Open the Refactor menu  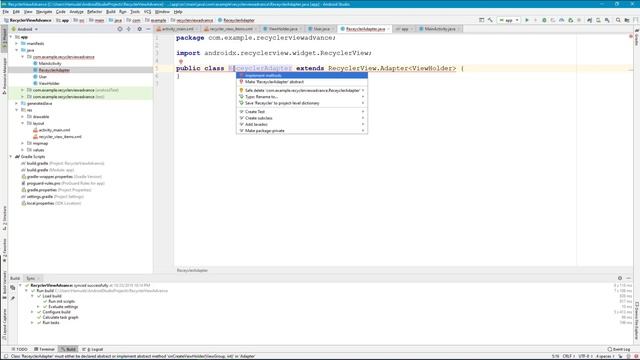[95, 12]
